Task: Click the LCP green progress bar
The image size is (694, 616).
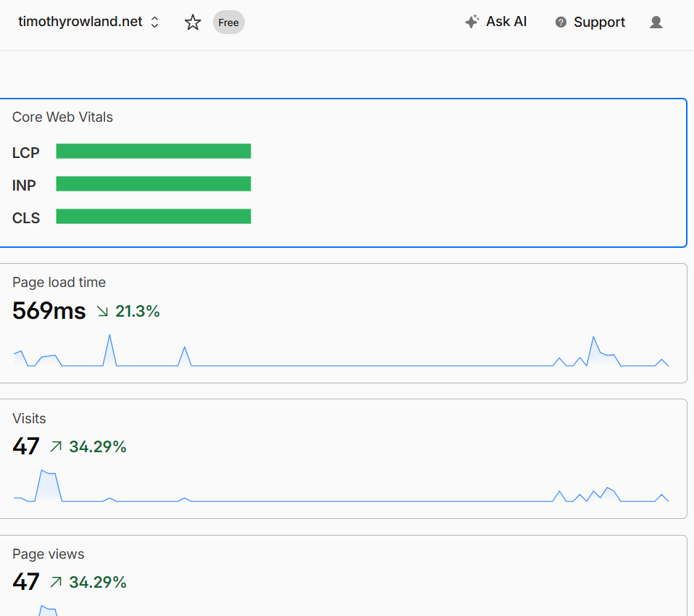Action: pyautogui.click(x=154, y=151)
